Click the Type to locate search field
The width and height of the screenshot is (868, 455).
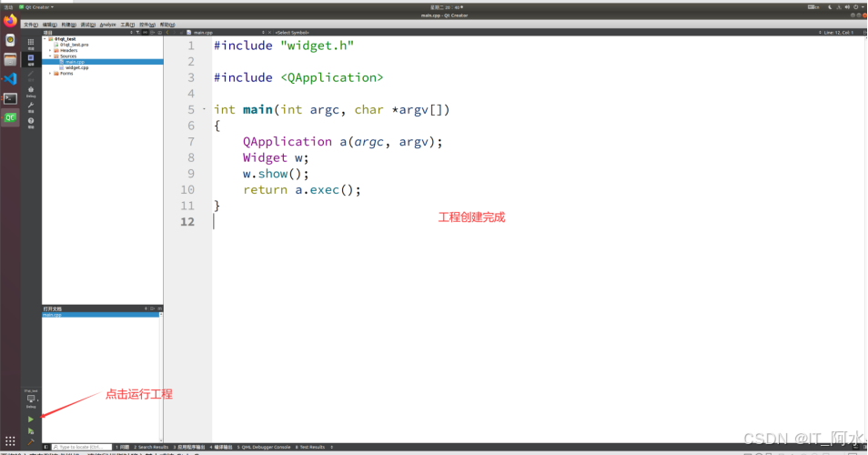point(81,447)
